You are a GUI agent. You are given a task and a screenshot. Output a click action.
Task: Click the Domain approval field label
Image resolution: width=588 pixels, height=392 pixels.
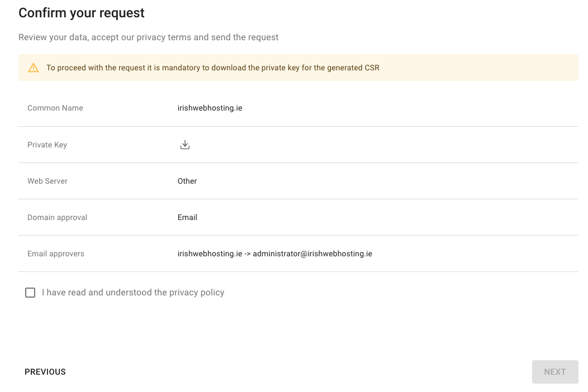[57, 218]
